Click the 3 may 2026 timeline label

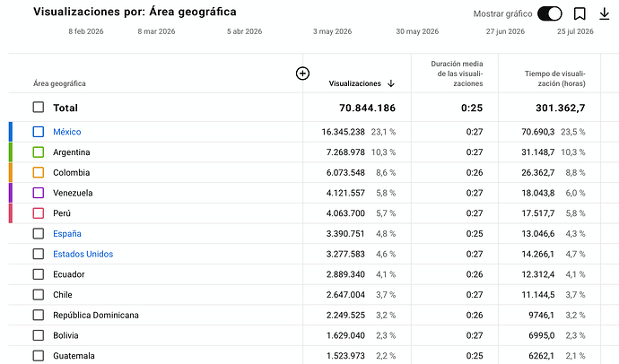click(333, 31)
